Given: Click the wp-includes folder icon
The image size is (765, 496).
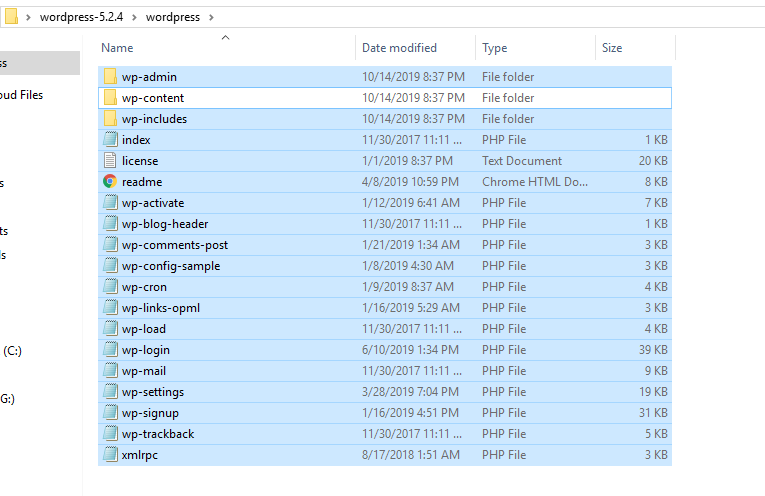Looking at the screenshot, I should pos(110,119).
